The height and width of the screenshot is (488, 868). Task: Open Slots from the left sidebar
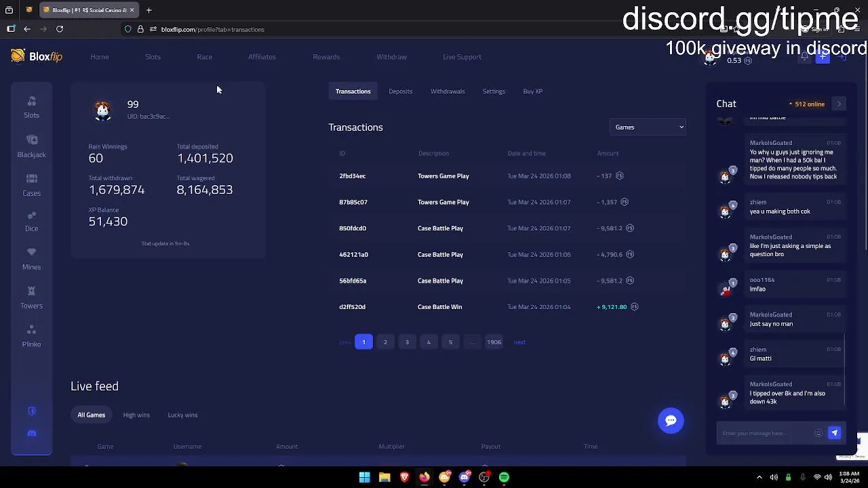pyautogui.click(x=31, y=107)
